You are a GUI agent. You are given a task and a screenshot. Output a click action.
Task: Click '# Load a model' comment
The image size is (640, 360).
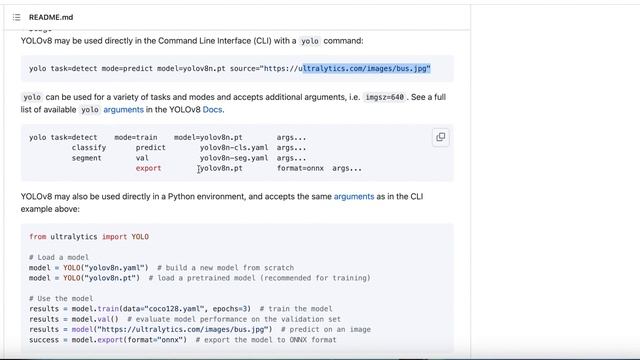click(59, 258)
